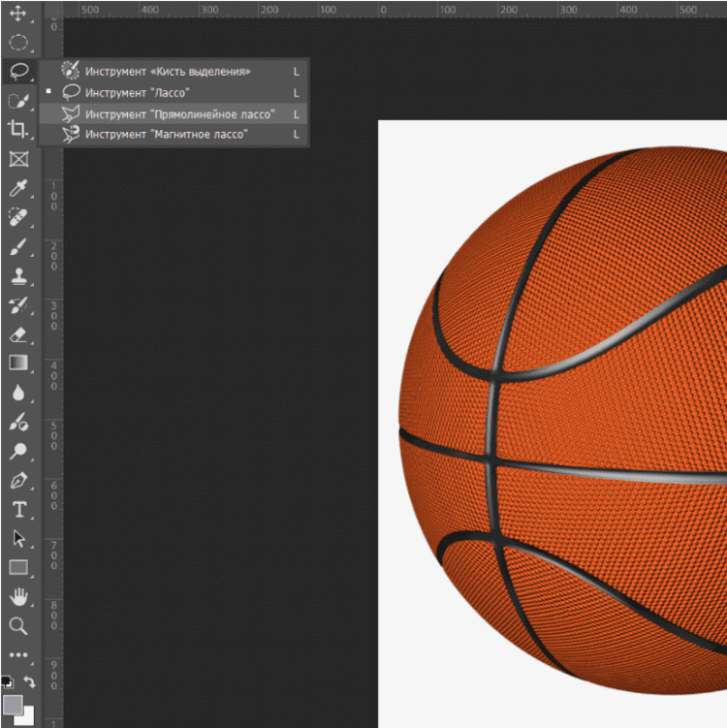Activate the Clone Stamp tool
The width and height of the screenshot is (727, 728).
click(x=18, y=276)
